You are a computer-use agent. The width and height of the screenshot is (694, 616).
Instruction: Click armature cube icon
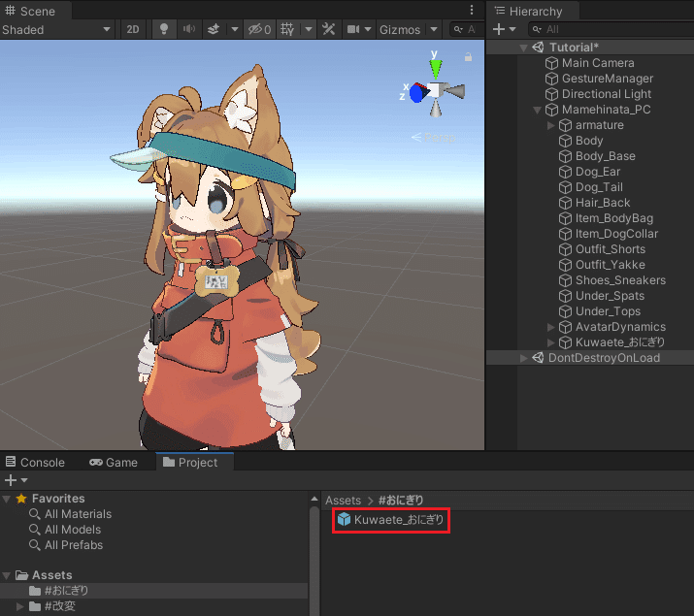[x=565, y=125]
